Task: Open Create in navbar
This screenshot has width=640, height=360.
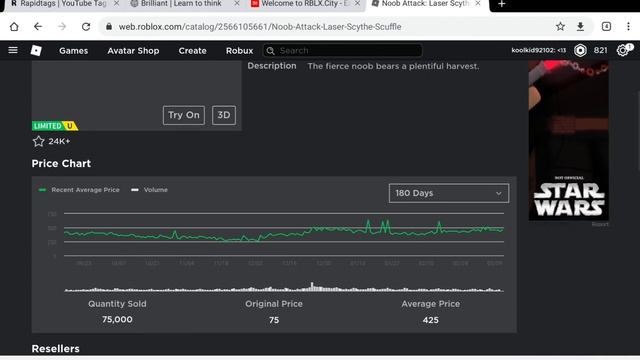Action: [192, 51]
